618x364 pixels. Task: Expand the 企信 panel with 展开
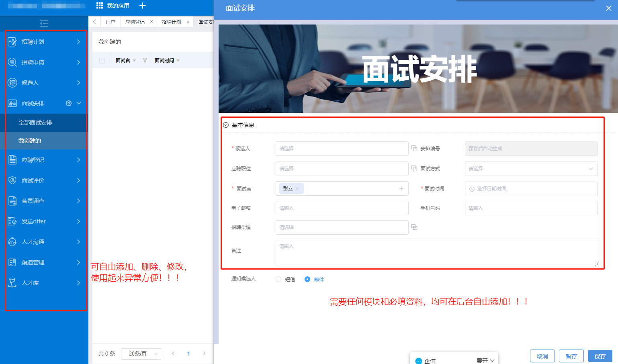point(485,361)
